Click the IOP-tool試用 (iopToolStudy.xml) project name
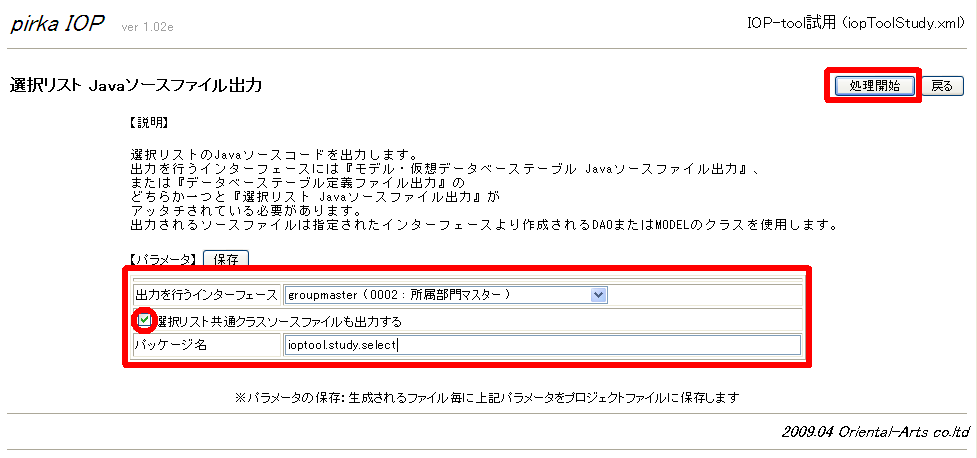The image size is (977, 458). pos(856,23)
